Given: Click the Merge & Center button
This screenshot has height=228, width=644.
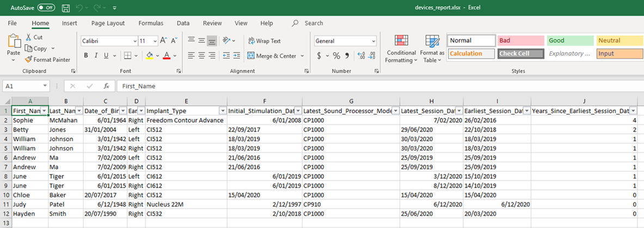Looking at the screenshot, I should [x=272, y=56].
